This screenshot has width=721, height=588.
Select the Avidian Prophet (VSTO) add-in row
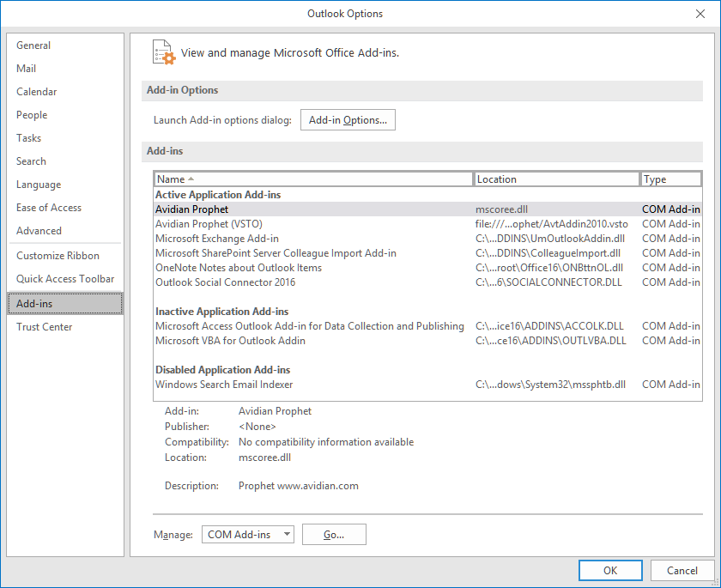coord(427,224)
